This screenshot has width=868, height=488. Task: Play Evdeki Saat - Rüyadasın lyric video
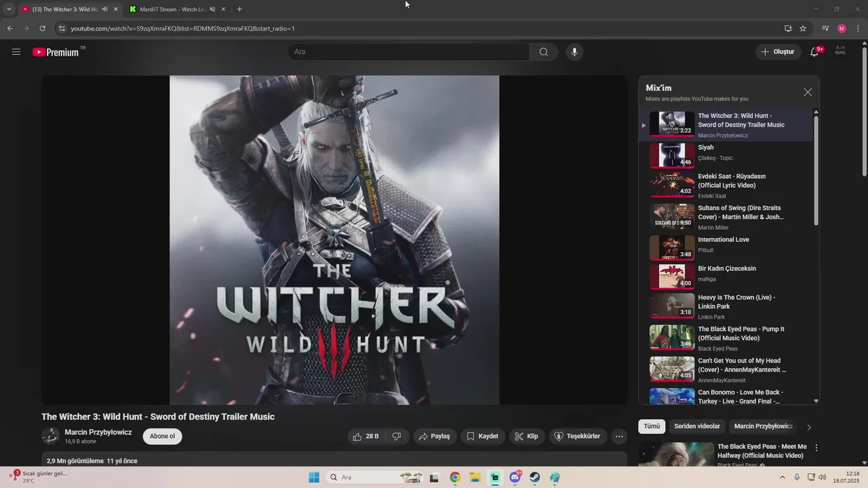[x=726, y=186]
